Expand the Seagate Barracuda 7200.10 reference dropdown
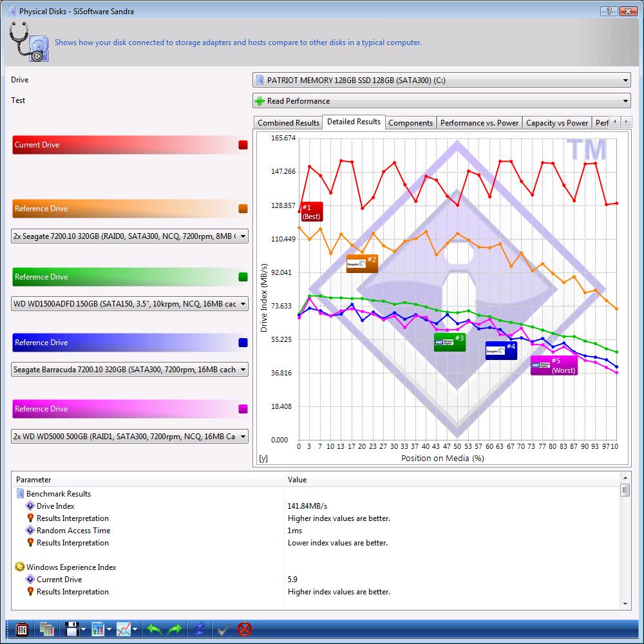The image size is (644, 644). click(130, 369)
